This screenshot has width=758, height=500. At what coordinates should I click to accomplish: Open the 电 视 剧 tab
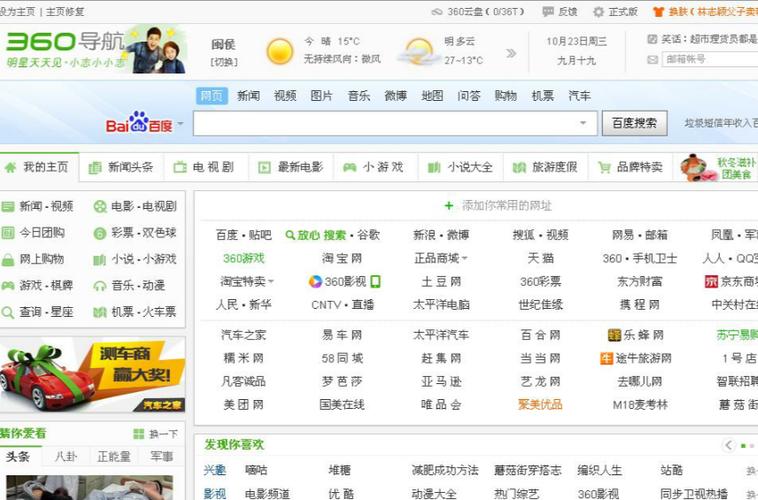click(x=205, y=168)
